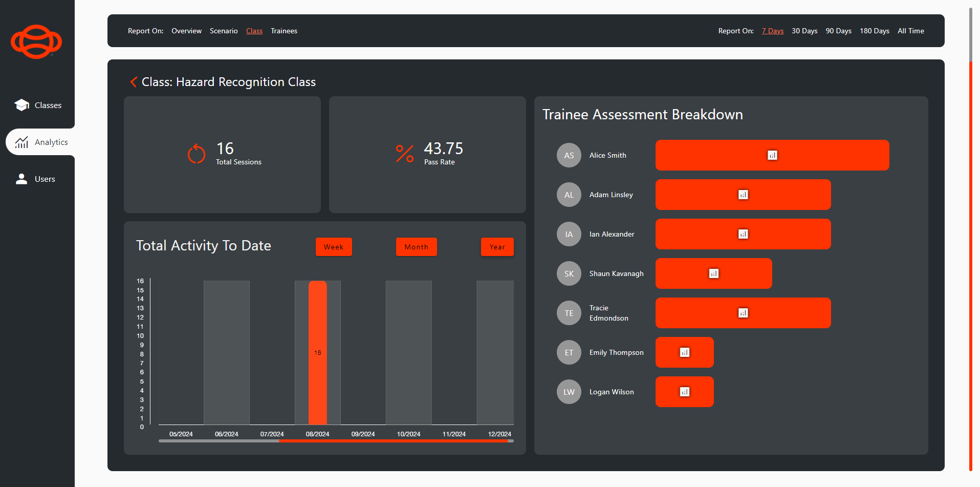The image size is (980, 487).
Task: Set report range to 30 Days
Action: click(x=804, y=31)
